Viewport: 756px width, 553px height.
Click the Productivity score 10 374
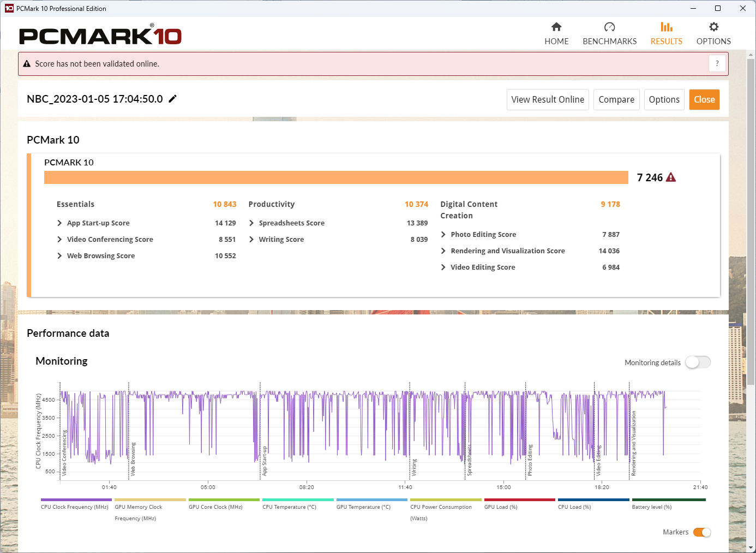(416, 204)
